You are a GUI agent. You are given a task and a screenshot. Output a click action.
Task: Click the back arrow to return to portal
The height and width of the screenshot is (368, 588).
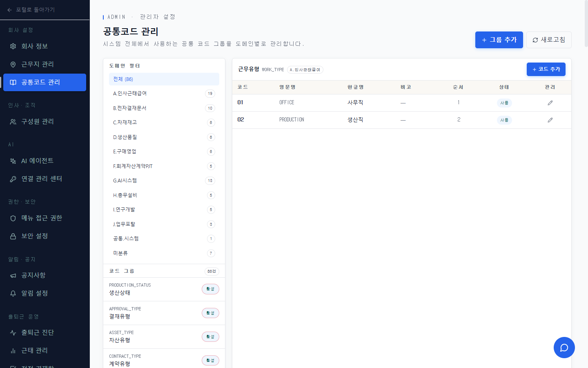coord(9,10)
